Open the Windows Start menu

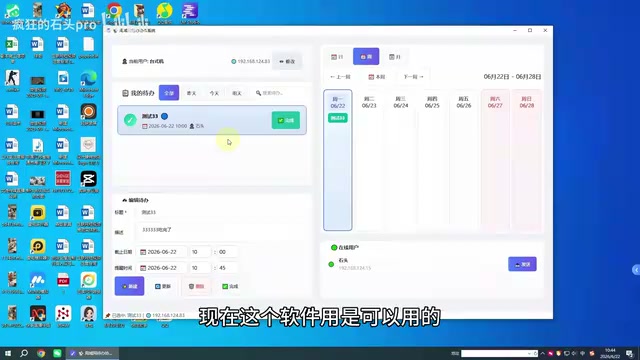(8, 353)
